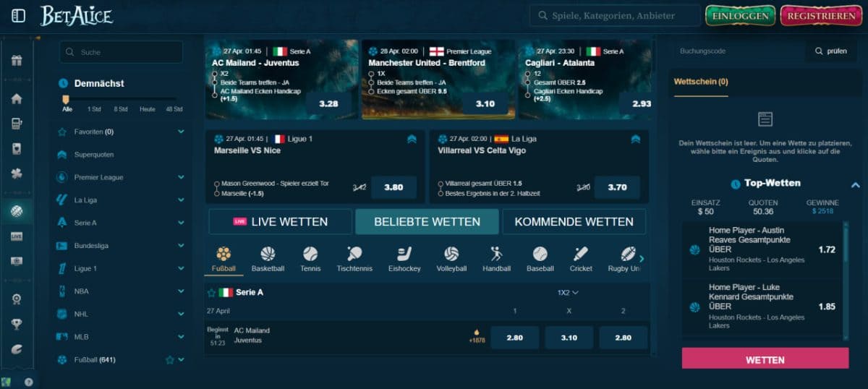
Task: Click the printer icon above empty Wettschein
Action: tap(765, 119)
